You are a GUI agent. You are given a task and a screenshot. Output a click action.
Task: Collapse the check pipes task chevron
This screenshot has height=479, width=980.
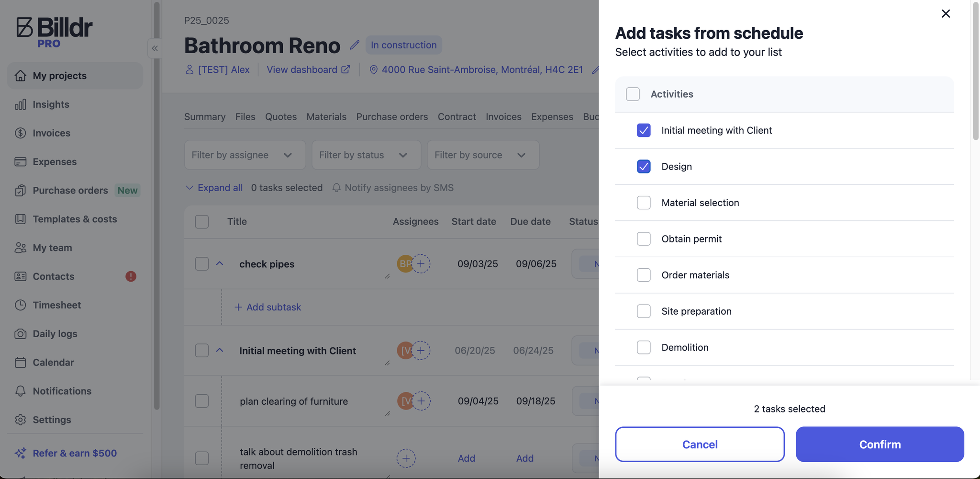[220, 263]
